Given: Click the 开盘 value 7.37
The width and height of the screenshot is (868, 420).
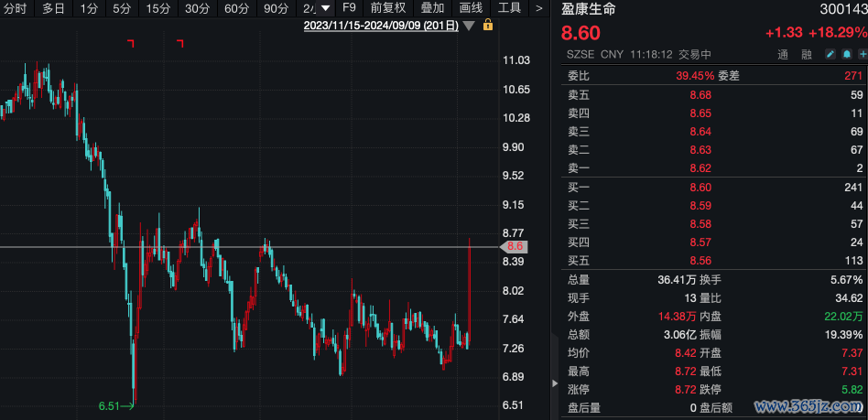Looking at the screenshot, I should [852, 353].
